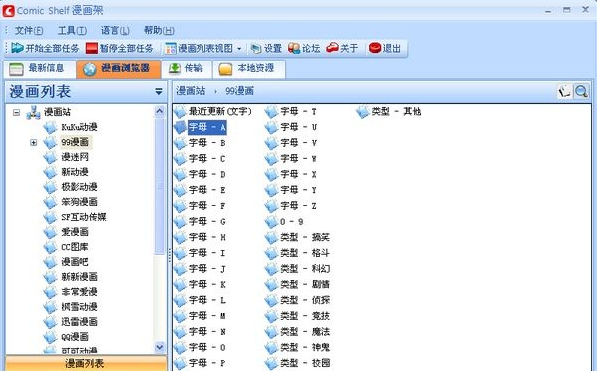Select 非常爱漫 in the site tree
Viewport: 597px width, 371px height.
click(79, 292)
